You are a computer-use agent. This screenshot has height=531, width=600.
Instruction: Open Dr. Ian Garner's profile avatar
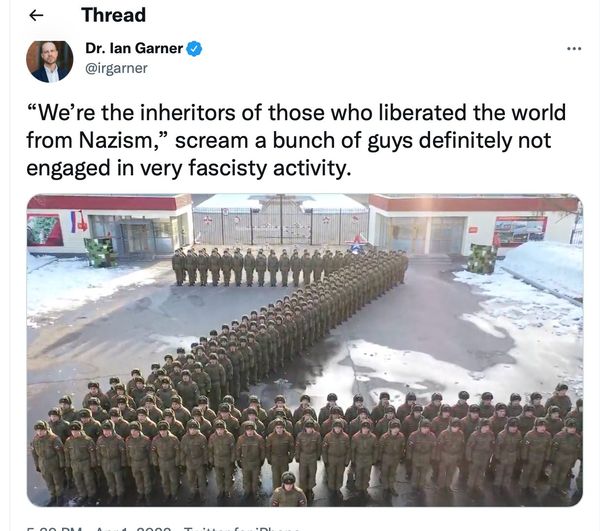(50, 60)
